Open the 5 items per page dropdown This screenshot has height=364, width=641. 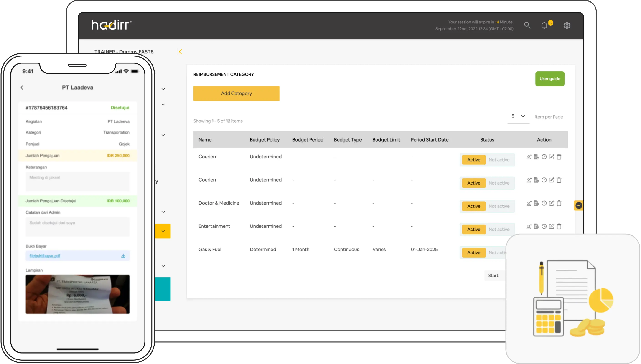(518, 116)
